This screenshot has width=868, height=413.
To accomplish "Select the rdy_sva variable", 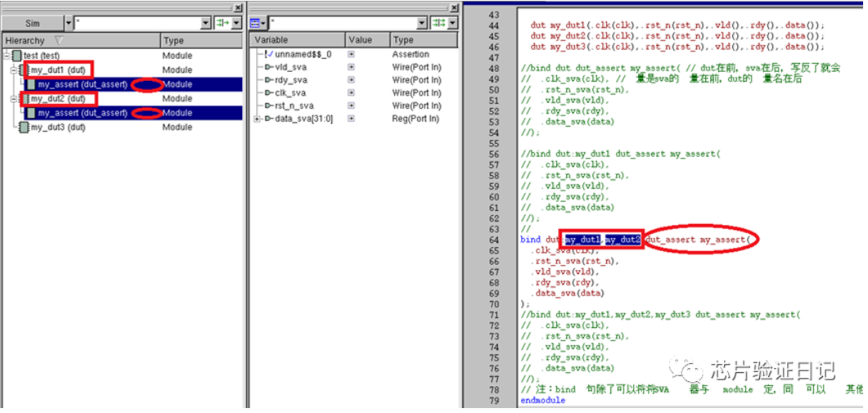I will point(290,80).
